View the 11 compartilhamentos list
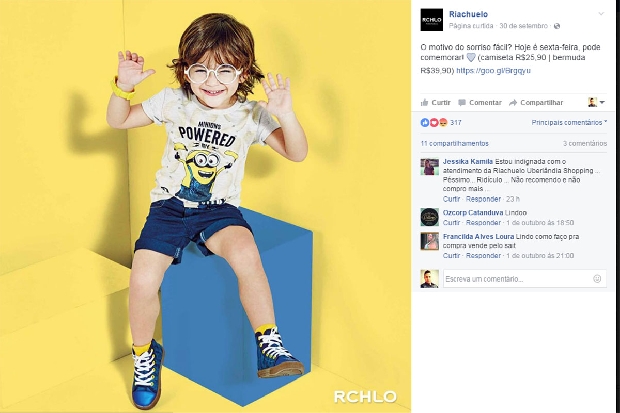 tap(454, 144)
